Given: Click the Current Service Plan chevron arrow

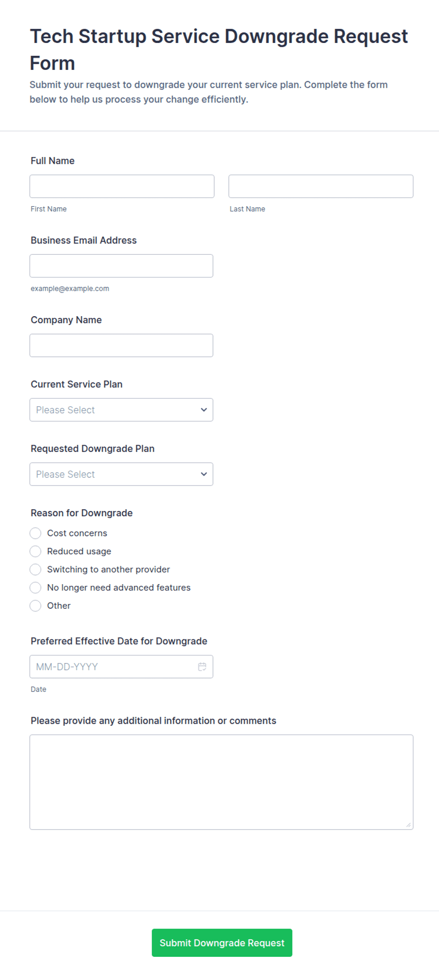Looking at the screenshot, I should (x=204, y=410).
